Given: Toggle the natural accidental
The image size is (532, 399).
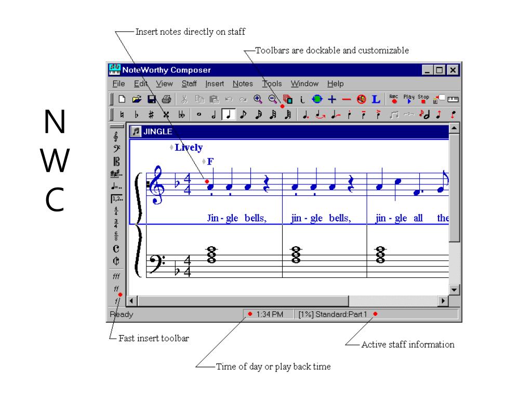Looking at the screenshot, I should [x=122, y=115].
